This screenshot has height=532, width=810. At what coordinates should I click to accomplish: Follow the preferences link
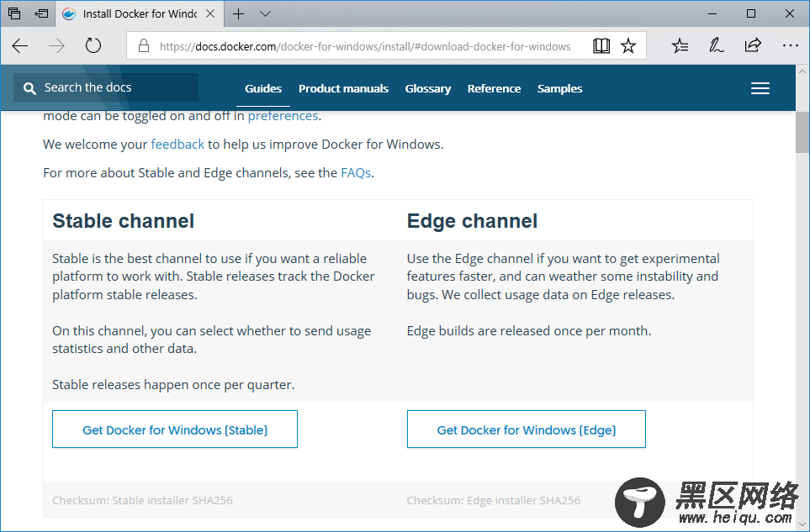pyautogui.click(x=283, y=116)
